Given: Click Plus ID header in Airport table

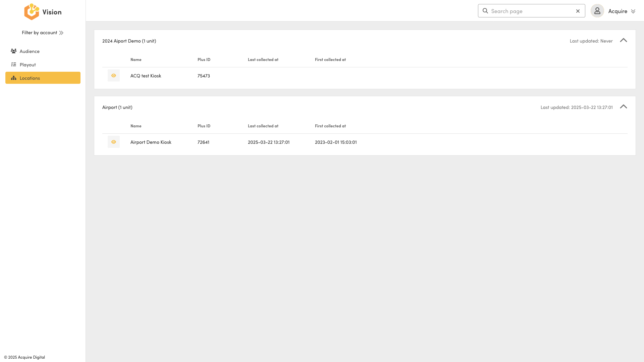Looking at the screenshot, I should [204, 126].
